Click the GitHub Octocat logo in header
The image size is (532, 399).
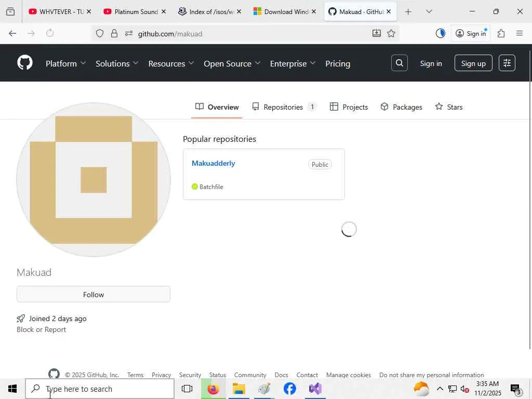click(x=25, y=63)
